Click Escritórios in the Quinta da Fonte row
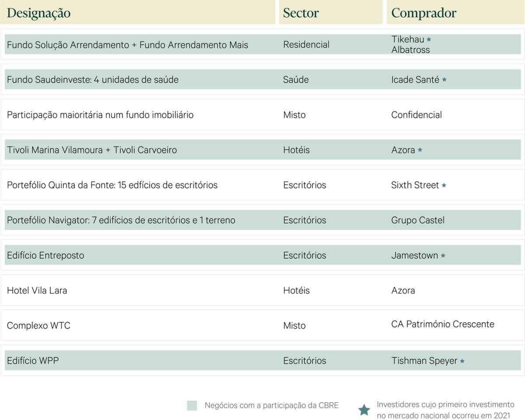This screenshot has width=525, height=420. point(304,185)
